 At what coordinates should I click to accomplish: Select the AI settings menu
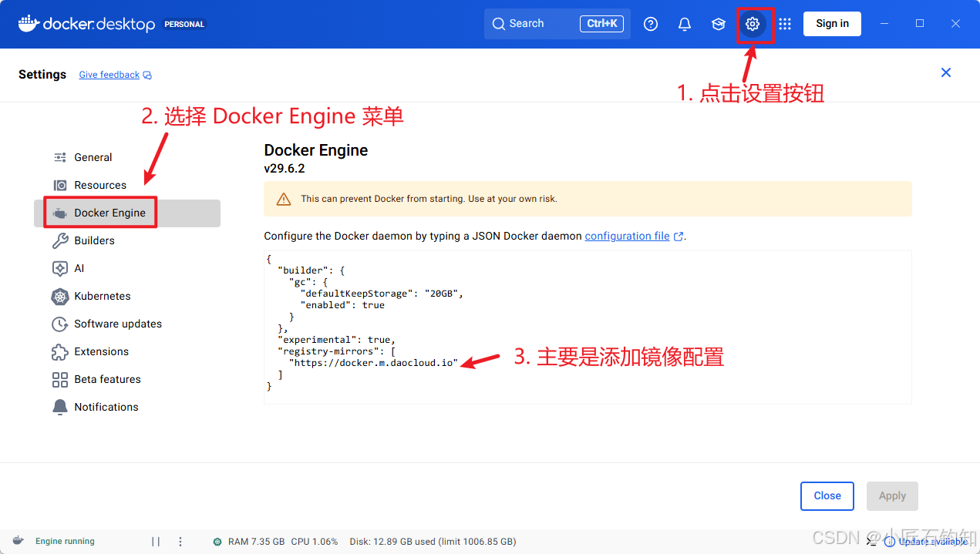pos(127,268)
